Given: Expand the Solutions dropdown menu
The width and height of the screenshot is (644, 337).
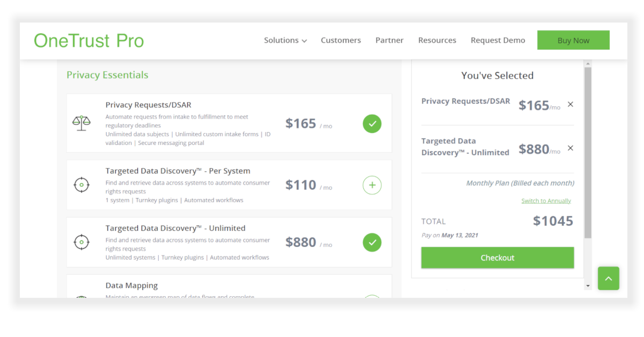Looking at the screenshot, I should tap(286, 40).
